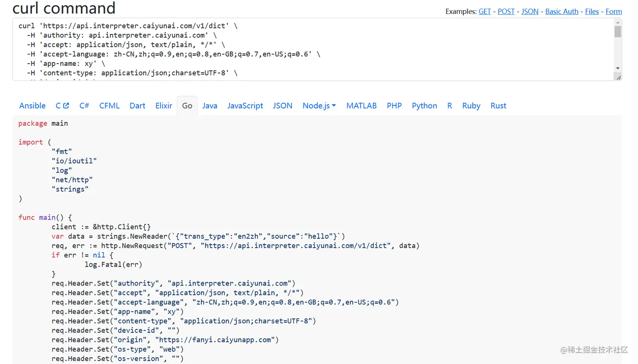Switch to the Python tab

pos(424,105)
